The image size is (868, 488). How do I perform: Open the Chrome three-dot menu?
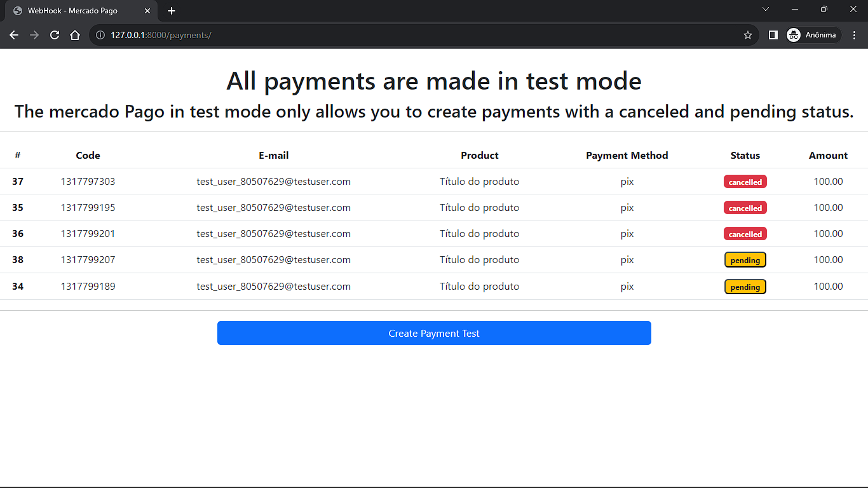click(854, 35)
